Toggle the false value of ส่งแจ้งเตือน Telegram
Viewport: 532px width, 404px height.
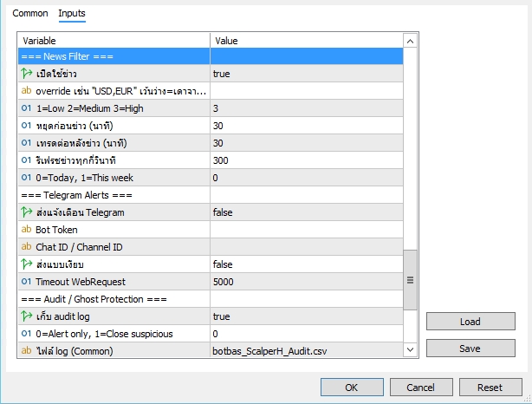click(307, 212)
